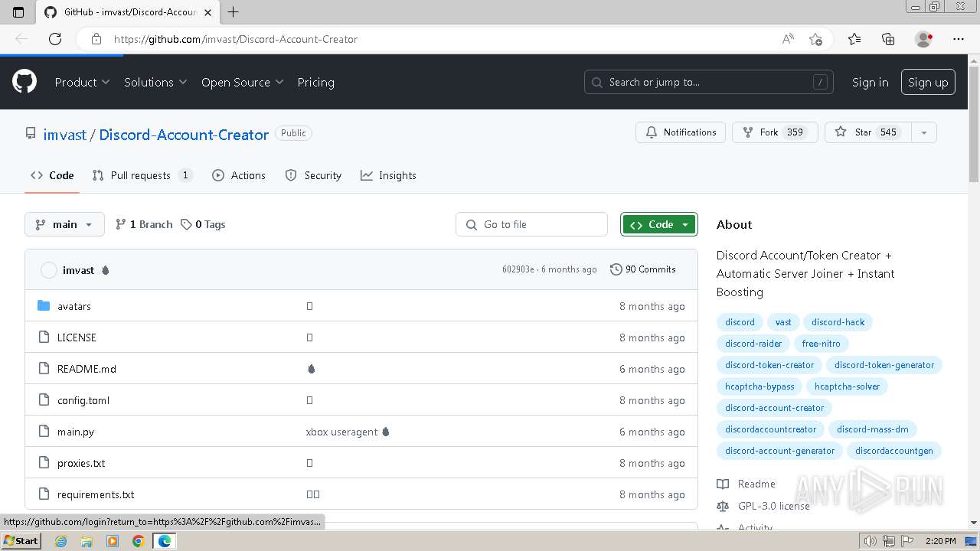
Task: Open the README.md file
Action: click(x=87, y=369)
